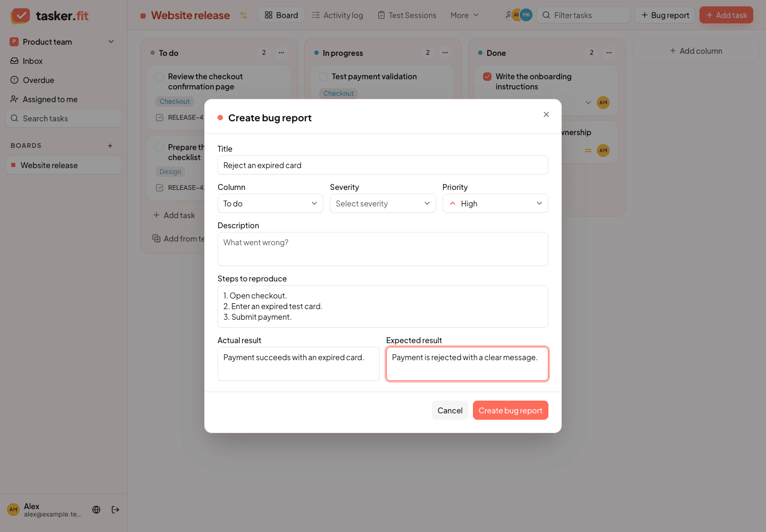Click the AM avatar on the onboarding card
The image size is (766, 532).
[603, 103]
